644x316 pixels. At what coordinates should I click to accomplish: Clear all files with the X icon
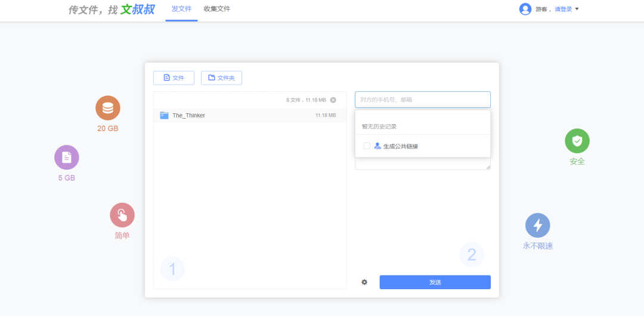tap(333, 100)
